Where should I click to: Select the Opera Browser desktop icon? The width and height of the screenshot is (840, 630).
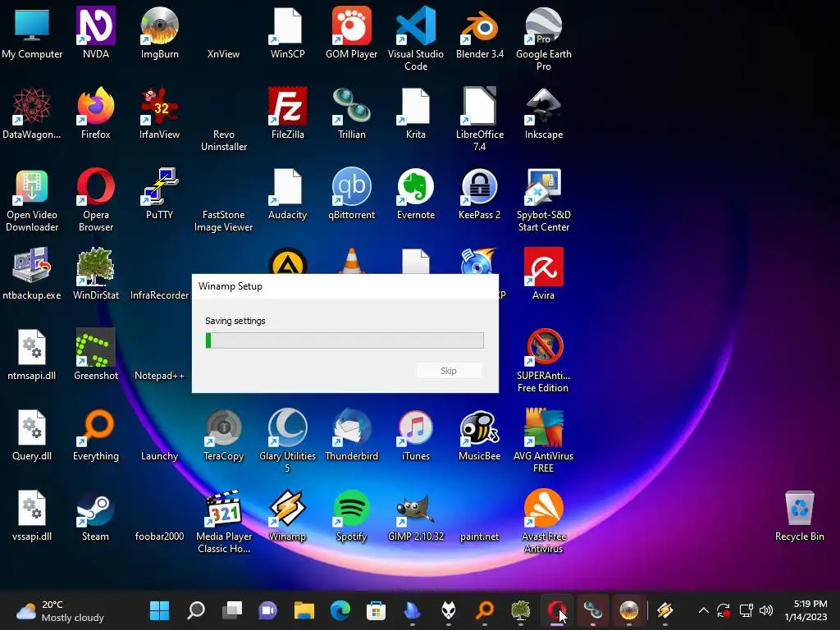click(x=96, y=186)
